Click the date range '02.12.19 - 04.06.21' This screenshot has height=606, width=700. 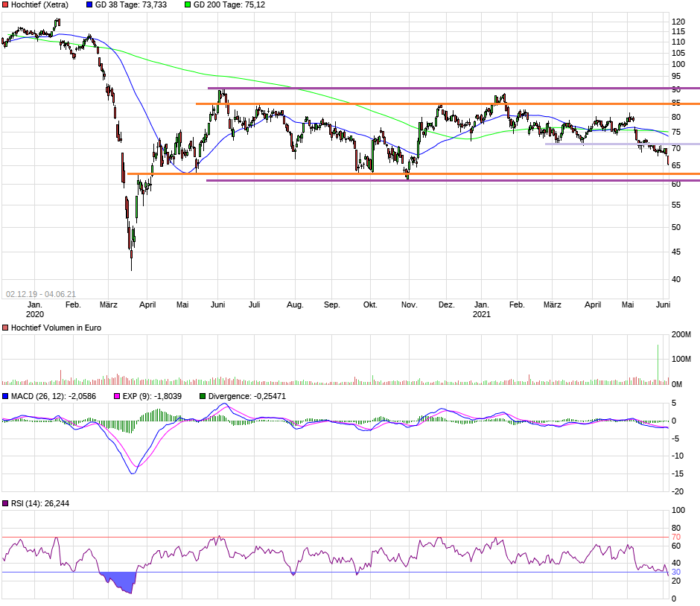[x=41, y=294]
